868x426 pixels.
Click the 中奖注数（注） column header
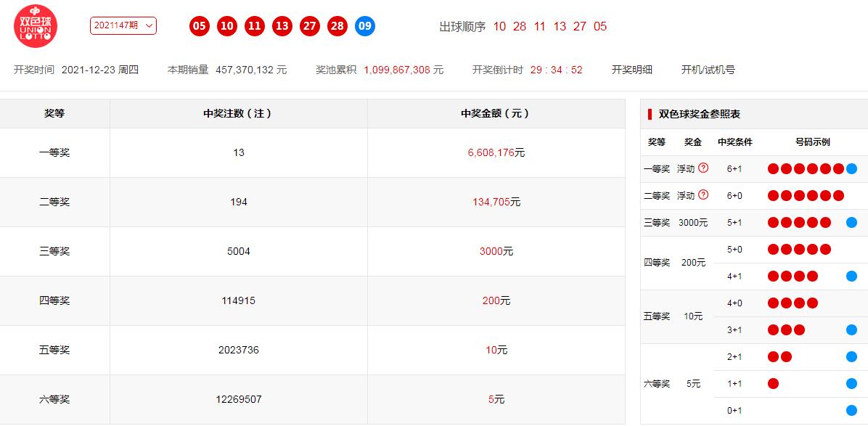[x=239, y=113]
